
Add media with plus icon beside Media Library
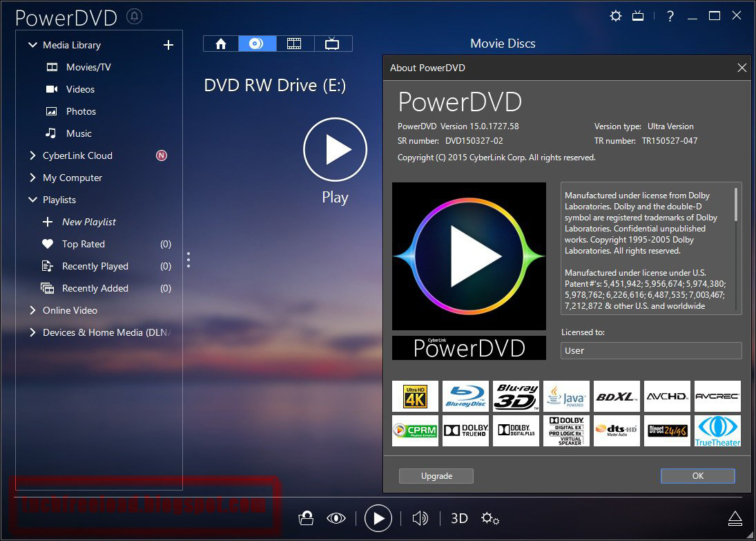click(168, 45)
